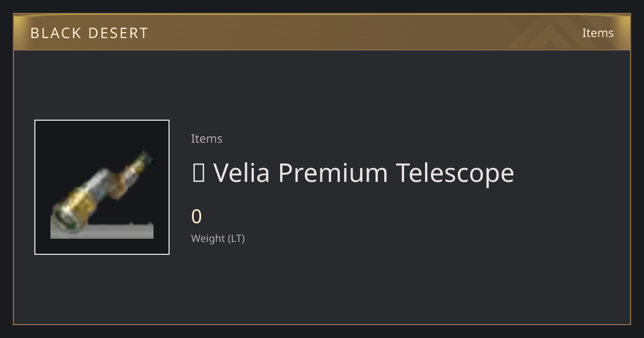This screenshot has width=644, height=338.
Task: Open the Items category above item name
Action: (x=207, y=138)
